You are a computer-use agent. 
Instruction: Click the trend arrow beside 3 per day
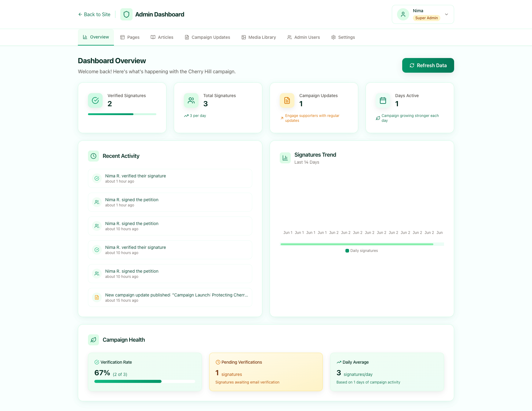186,116
